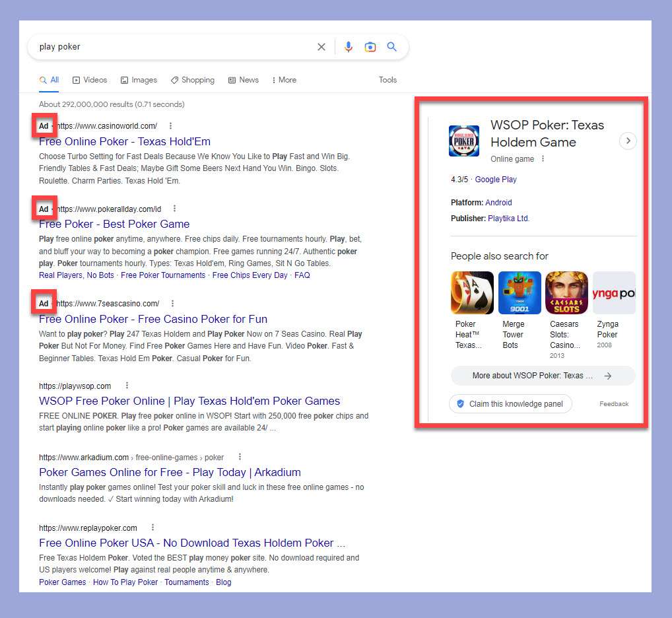
Task: Open the Poker Heat Texas thumbnail
Action: pos(472,292)
